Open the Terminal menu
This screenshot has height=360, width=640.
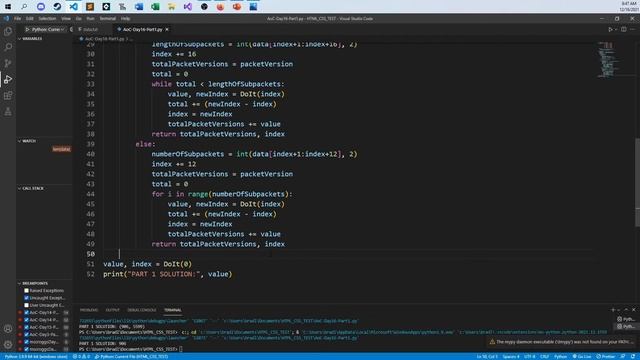click(x=108, y=18)
